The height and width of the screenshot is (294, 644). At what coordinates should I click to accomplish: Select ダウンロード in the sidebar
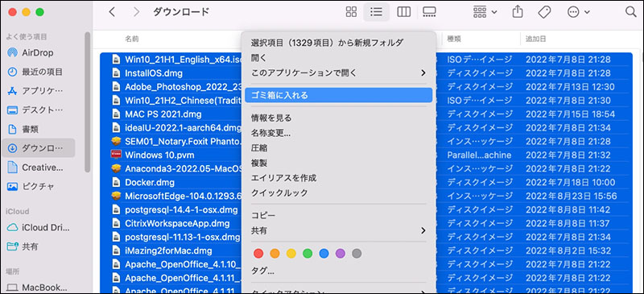tap(39, 148)
